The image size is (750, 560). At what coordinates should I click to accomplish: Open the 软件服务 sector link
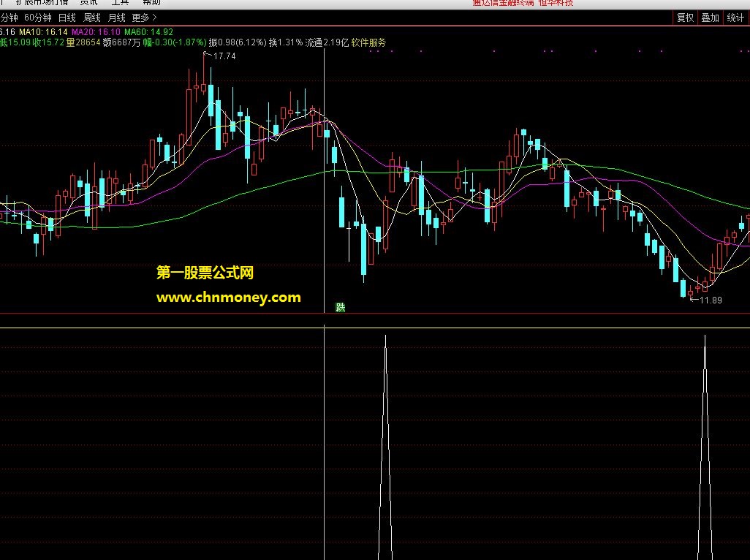point(368,42)
